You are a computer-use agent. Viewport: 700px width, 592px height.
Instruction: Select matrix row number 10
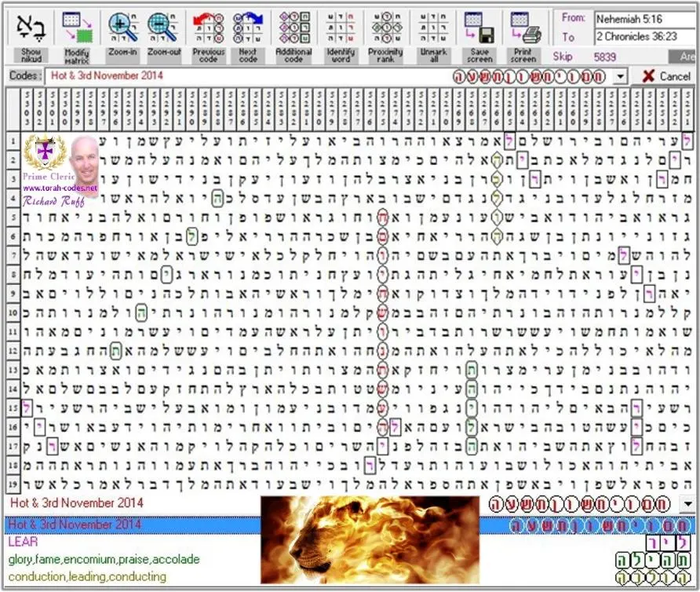13,312
